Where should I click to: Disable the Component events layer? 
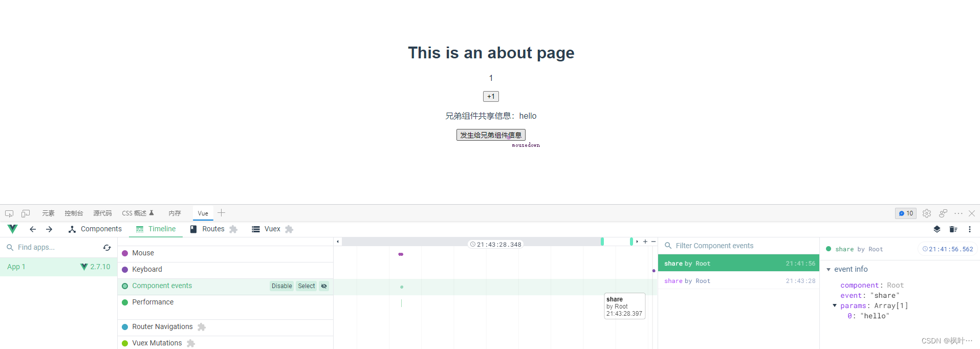(x=282, y=286)
